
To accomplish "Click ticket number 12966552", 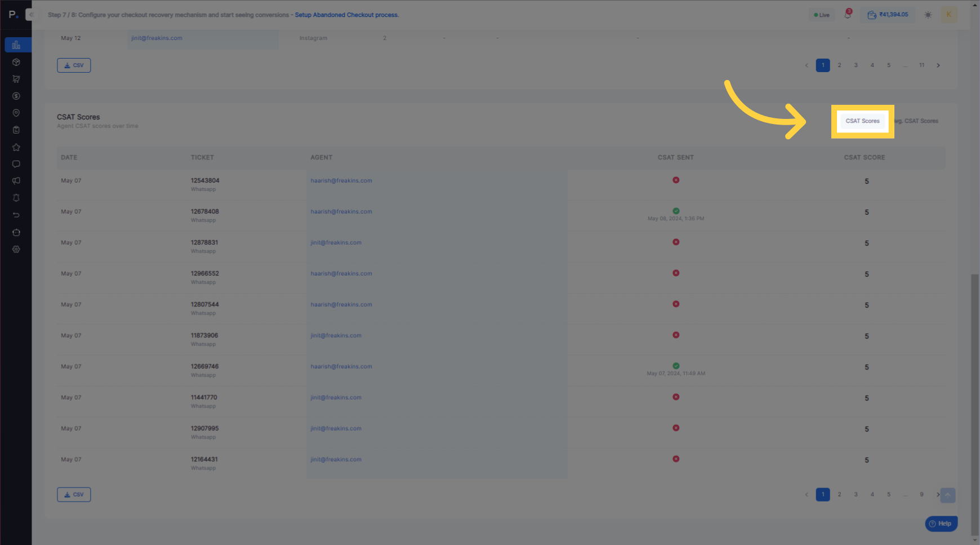I will pyautogui.click(x=205, y=274).
